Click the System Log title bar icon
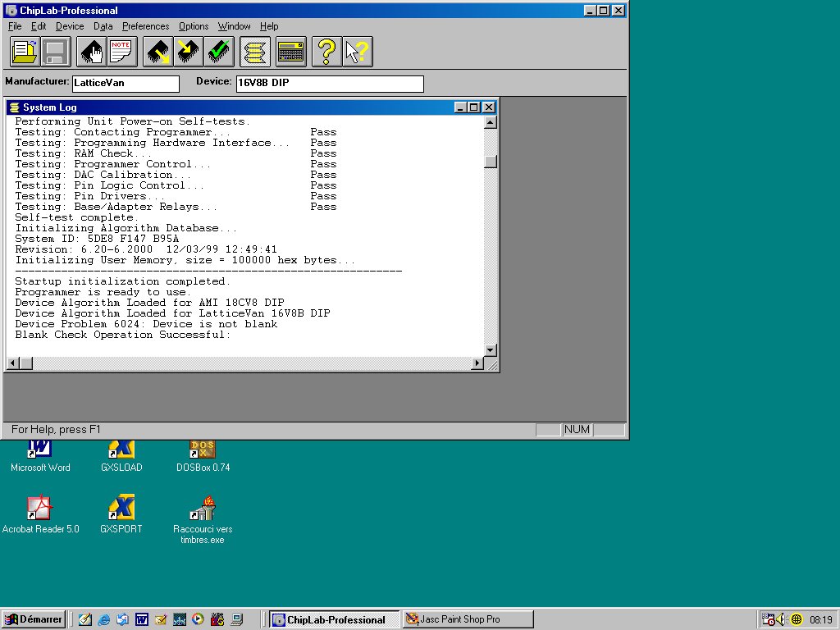 15,107
